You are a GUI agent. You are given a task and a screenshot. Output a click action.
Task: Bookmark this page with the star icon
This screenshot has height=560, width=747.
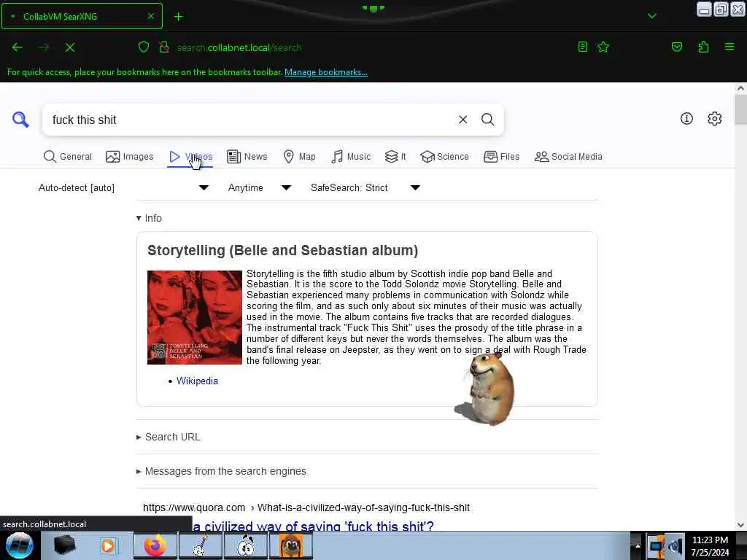[603, 47]
